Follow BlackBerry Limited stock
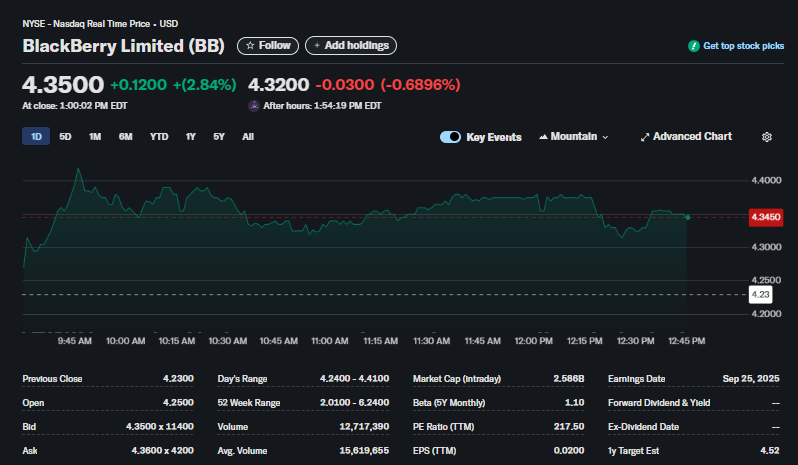The width and height of the screenshot is (798, 465). [268, 45]
